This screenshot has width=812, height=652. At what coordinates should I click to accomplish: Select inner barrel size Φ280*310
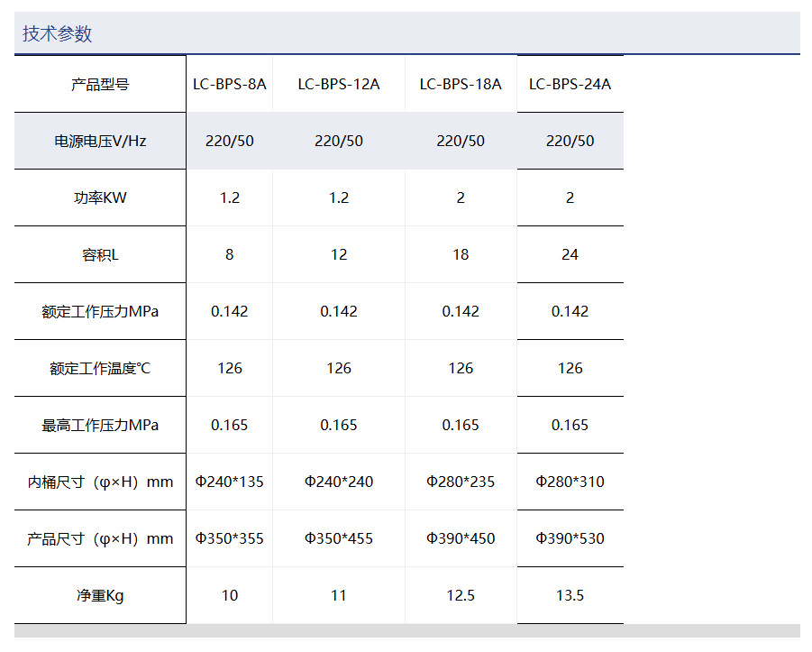(x=570, y=482)
